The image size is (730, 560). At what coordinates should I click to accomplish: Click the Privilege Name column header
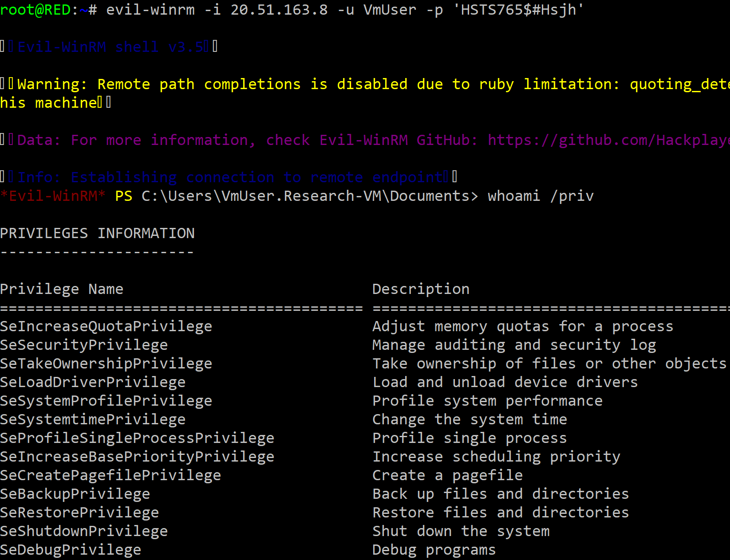coord(62,289)
